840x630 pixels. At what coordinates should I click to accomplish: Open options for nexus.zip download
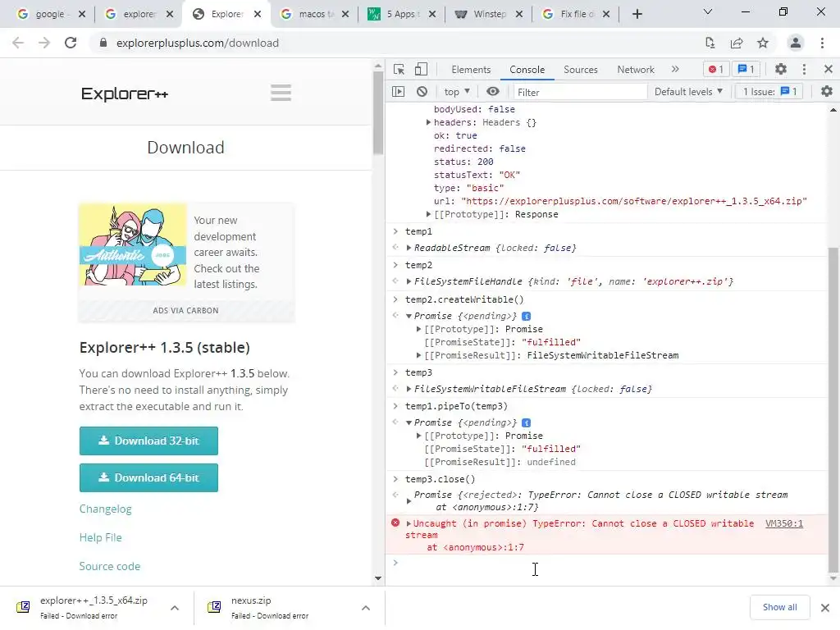tap(366, 608)
